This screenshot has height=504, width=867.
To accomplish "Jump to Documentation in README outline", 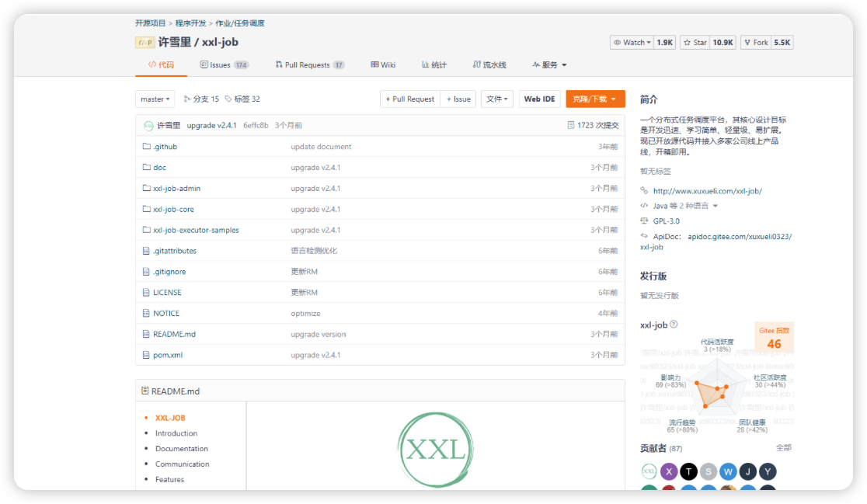I will pyautogui.click(x=181, y=449).
